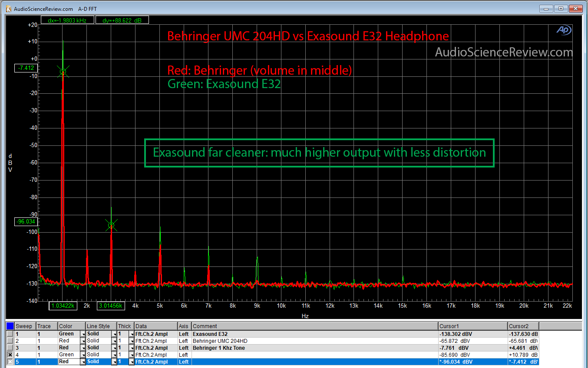Click the -138.302 dBV Cursor1 value

point(473,334)
